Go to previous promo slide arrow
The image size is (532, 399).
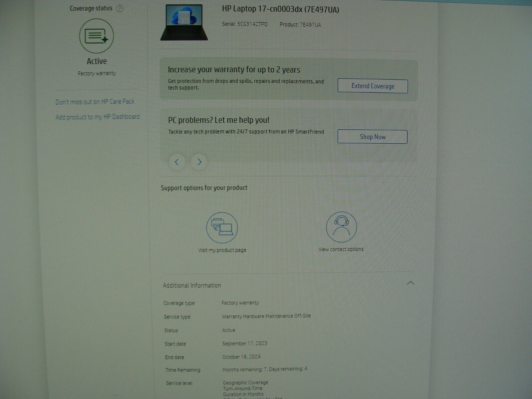tap(177, 162)
